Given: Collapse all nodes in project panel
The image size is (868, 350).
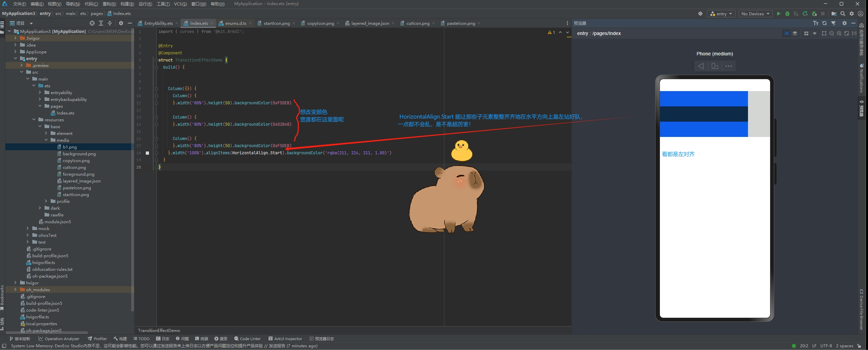Looking at the screenshot, I should tap(109, 23).
